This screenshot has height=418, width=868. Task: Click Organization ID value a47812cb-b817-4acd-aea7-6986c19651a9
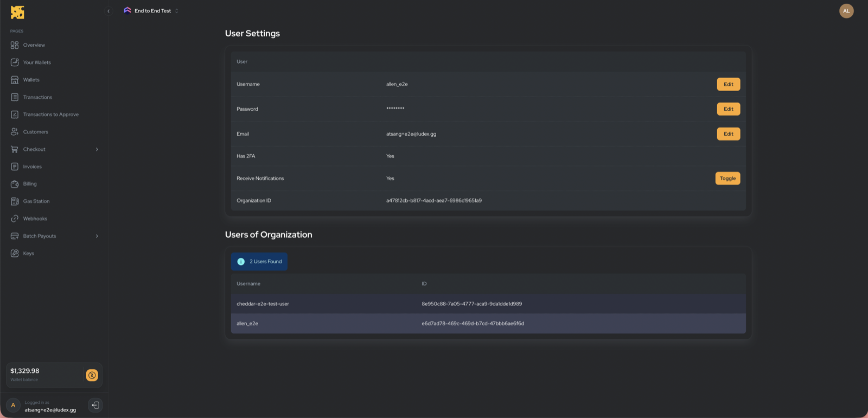434,201
